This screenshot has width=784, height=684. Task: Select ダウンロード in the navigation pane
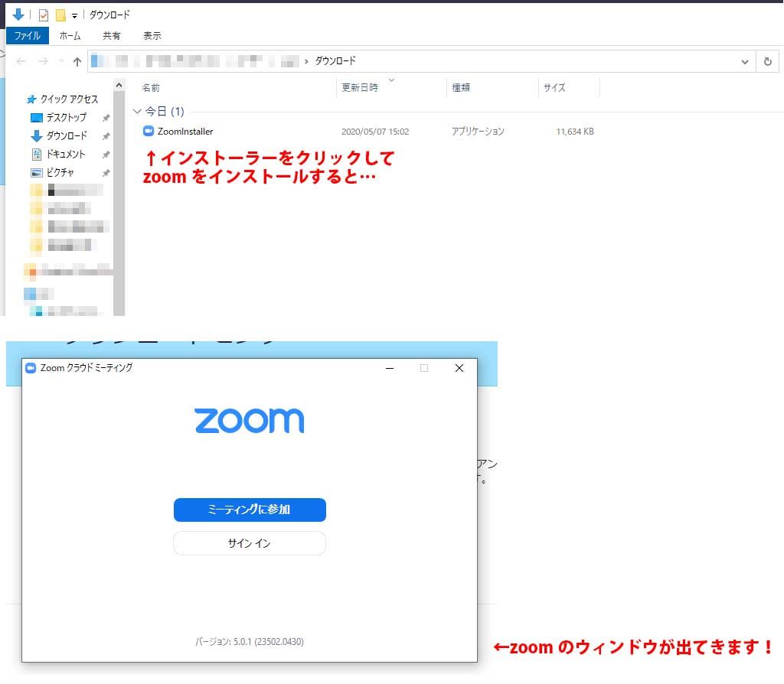pos(67,136)
